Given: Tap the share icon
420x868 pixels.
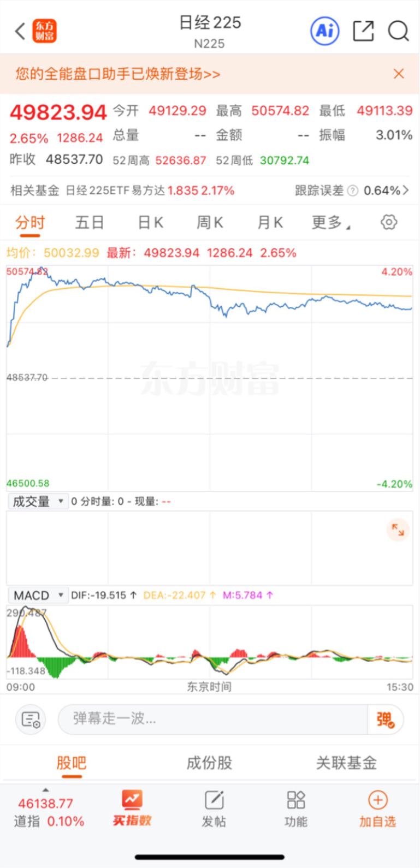Looking at the screenshot, I should (363, 31).
